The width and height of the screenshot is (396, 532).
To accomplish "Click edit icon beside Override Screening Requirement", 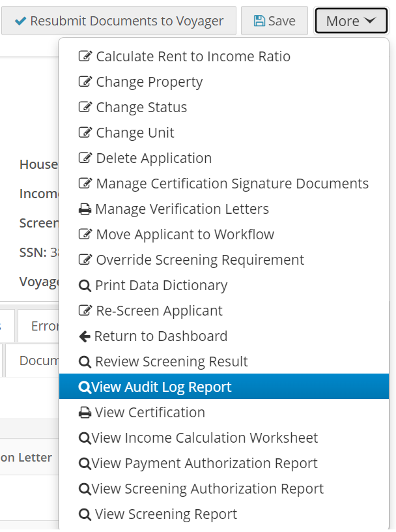I will (x=85, y=260).
